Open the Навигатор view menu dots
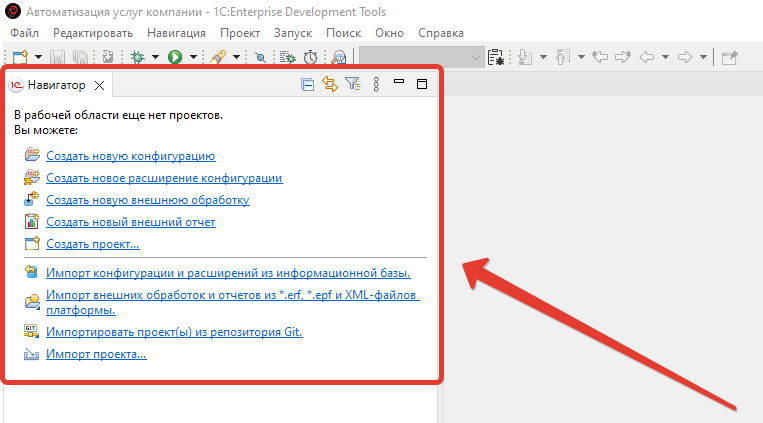Screen dimensions: 763x423 coord(376,84)
